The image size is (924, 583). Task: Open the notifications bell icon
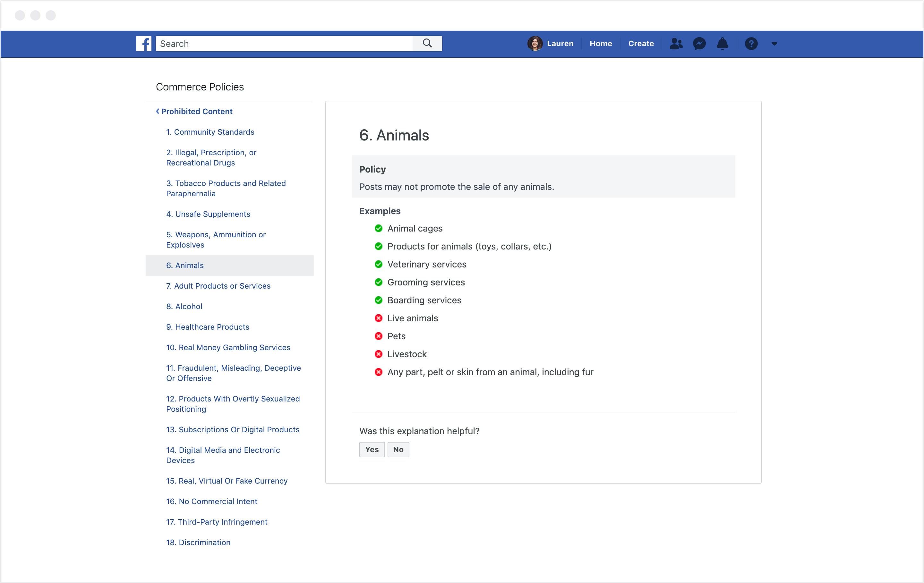tap(722, 44)
